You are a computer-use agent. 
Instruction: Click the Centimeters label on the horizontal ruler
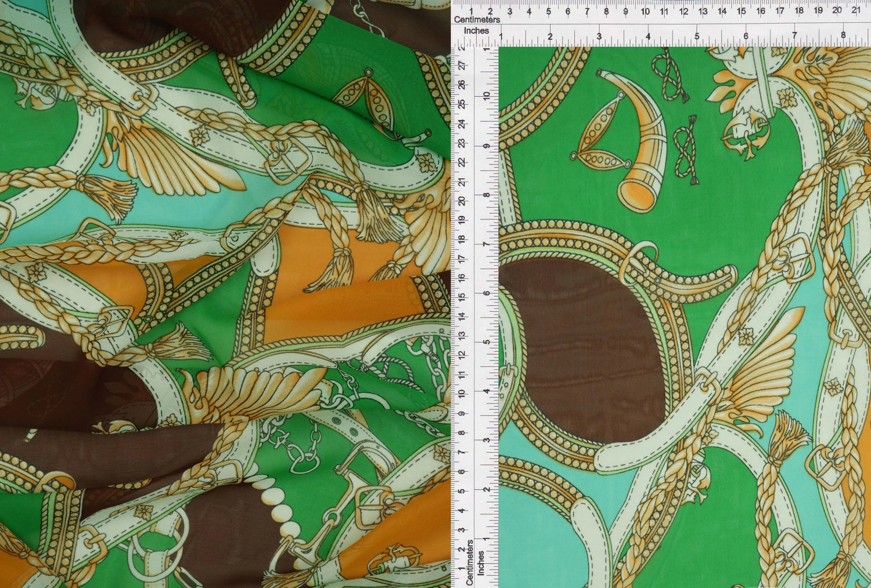coord(477,19)
